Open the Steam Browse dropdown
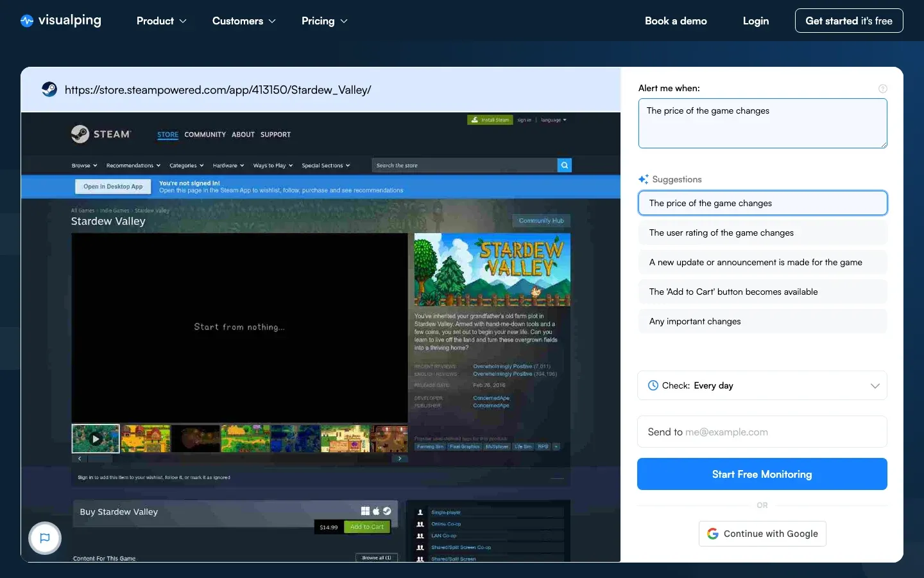Screen dimensions: 924x578 coord(85,165)
